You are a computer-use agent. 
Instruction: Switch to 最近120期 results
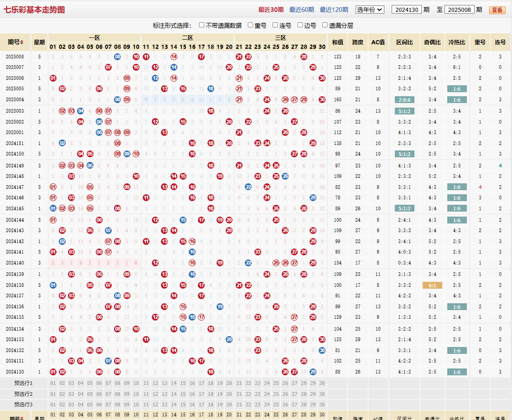coord(334,10)
